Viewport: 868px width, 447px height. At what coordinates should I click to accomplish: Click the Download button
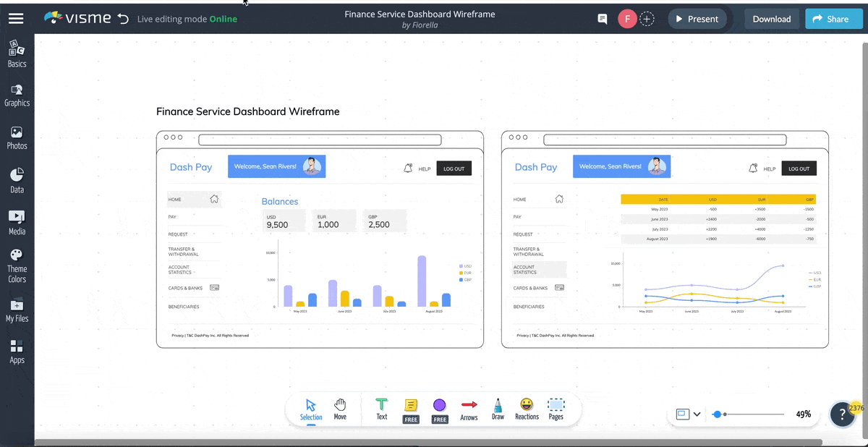tap(771, 20)
